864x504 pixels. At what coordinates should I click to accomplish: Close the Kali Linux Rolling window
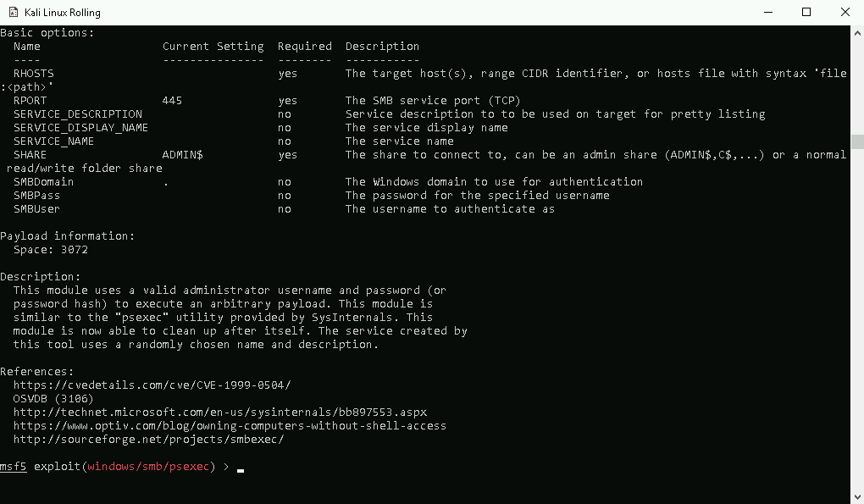(x=845, y=12)
